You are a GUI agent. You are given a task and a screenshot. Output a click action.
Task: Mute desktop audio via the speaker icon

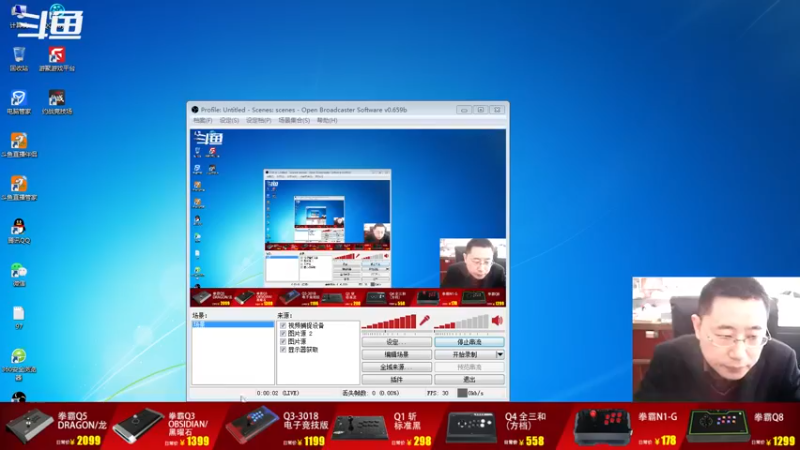(497, 320)
